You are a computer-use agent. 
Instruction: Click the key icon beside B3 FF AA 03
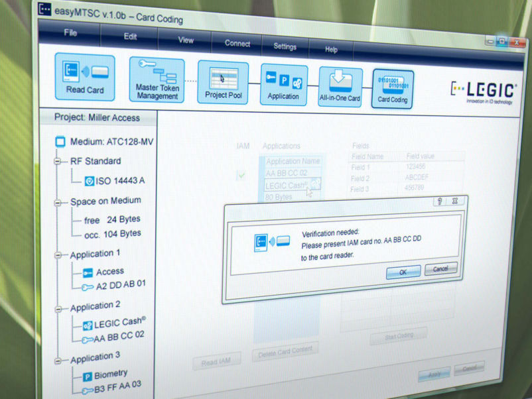coord(88,391)
